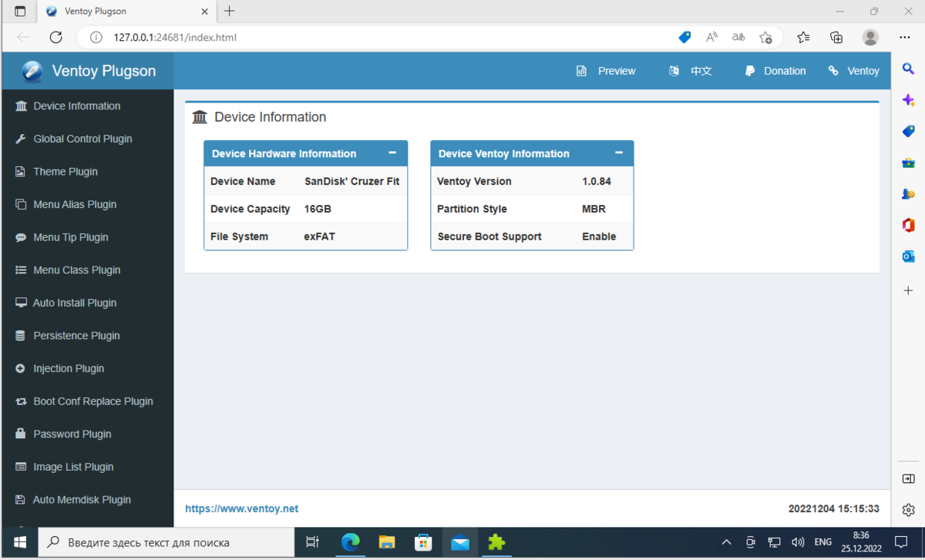Switch language to 中文
The image size is (925, 560).
(690, 71)
